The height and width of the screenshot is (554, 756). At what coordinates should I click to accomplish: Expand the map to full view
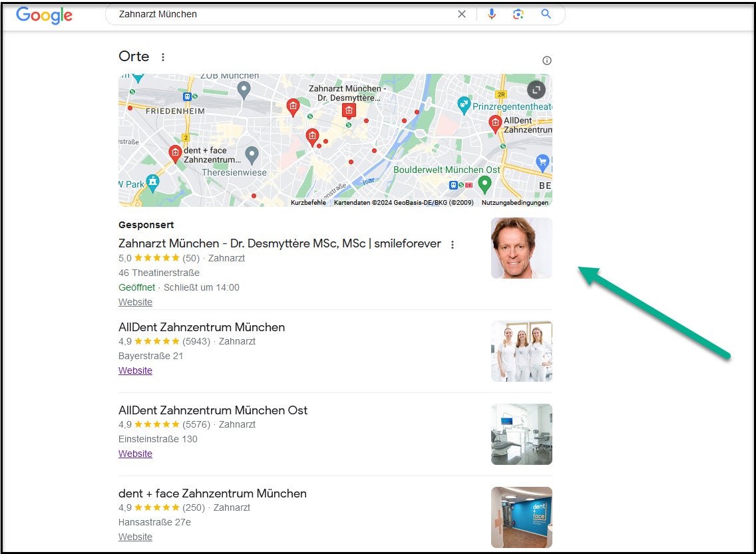click(x=536, y=90)
